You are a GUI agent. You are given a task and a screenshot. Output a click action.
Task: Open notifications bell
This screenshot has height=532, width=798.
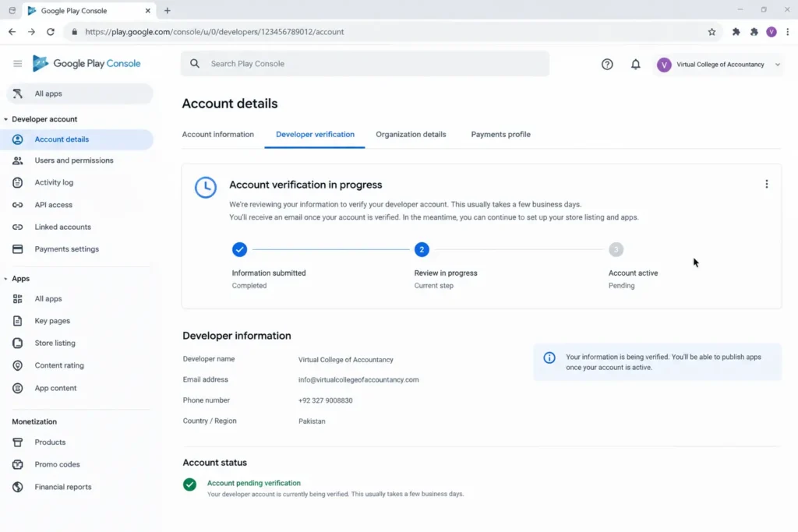coord(636,64)
